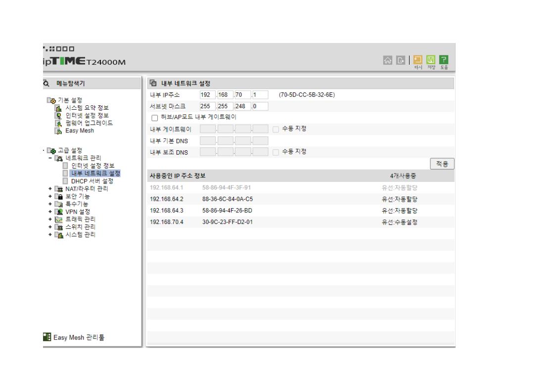Toggle 수동 지정 checkbox for 내부 보조 DNS
Screen dimensions: 555x392
tap(276, 152)
